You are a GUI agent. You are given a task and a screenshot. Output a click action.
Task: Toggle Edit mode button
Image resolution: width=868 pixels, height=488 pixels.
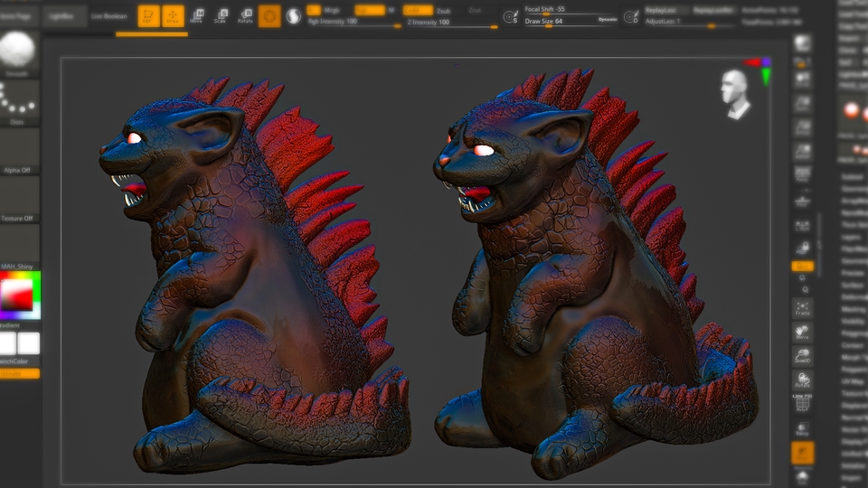click(148, 16)
